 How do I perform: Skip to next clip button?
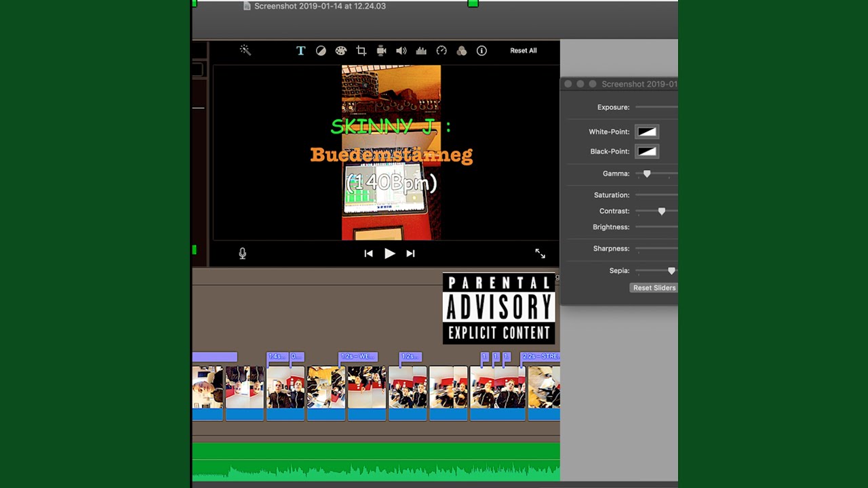point(410,253)
